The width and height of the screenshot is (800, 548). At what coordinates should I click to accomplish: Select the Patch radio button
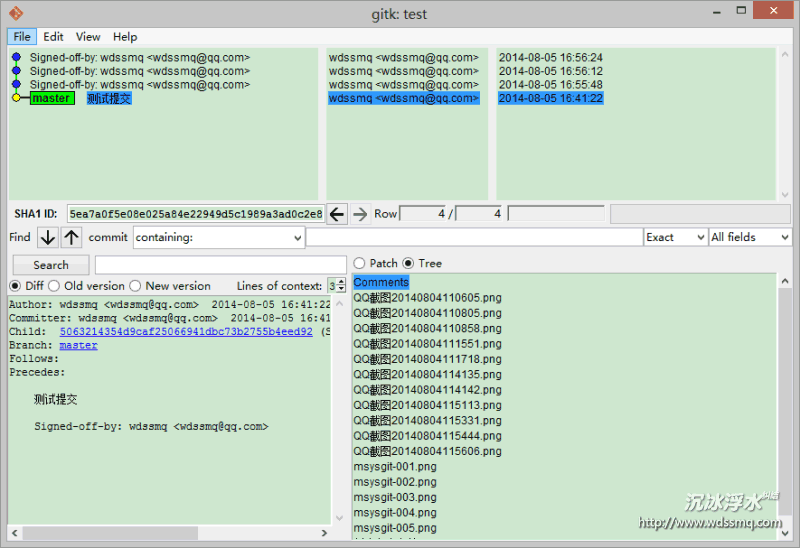coord(360,263)
